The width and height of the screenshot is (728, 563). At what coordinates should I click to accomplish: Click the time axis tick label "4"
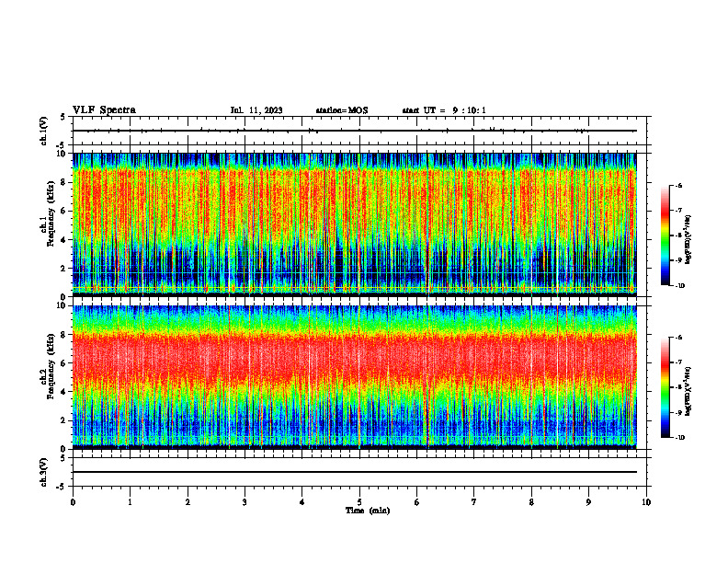click(301, 502)
